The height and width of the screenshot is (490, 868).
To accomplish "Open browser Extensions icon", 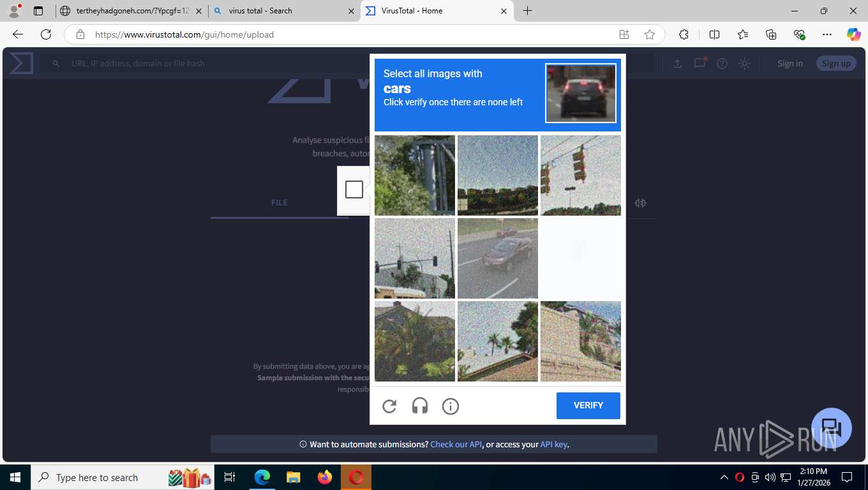I will coord(684,34).
